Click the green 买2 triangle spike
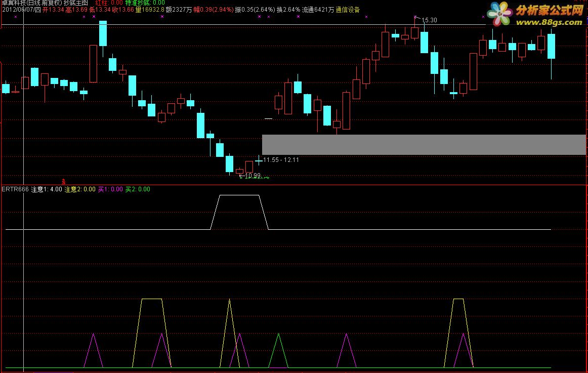 [279, 351]
